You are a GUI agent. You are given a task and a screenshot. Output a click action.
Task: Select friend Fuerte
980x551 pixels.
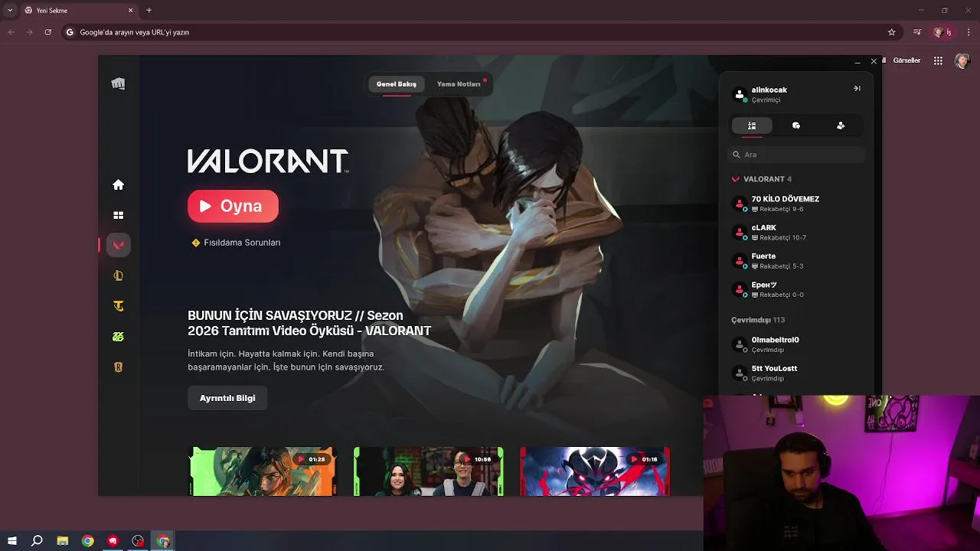(796, 261)
